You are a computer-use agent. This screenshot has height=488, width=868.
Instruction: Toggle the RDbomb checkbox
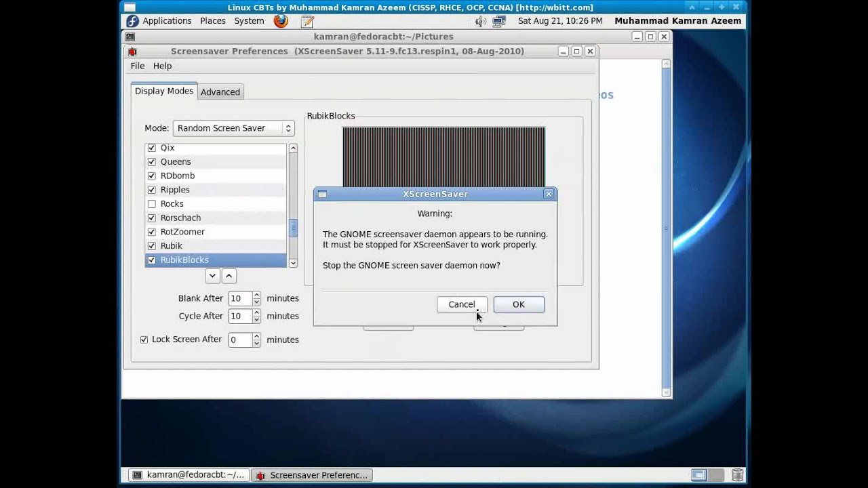click(x=152, y=176)
